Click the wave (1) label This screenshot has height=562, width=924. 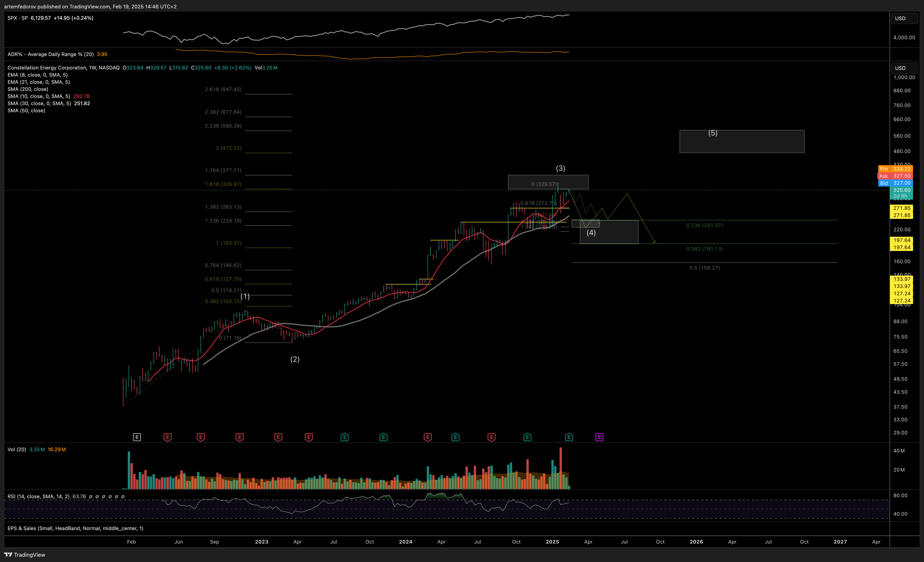[245, 296]
